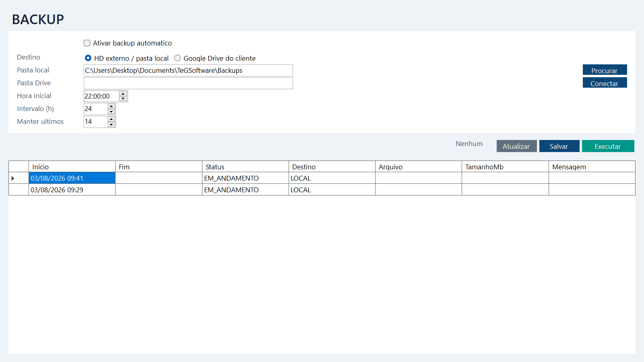Click the Mensagem cell in 09:41 row

592,178
